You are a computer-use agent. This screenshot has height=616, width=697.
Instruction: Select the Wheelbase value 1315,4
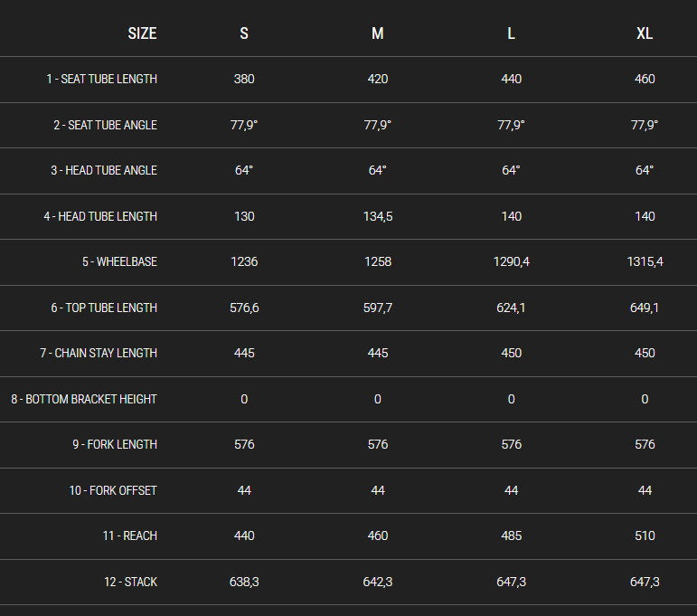[645, 262]
